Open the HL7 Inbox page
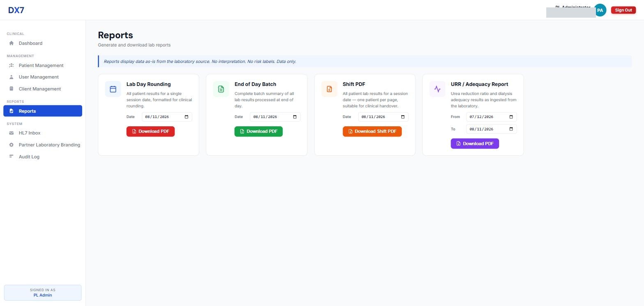The image size is (644, 306). [x=43, y=133]
